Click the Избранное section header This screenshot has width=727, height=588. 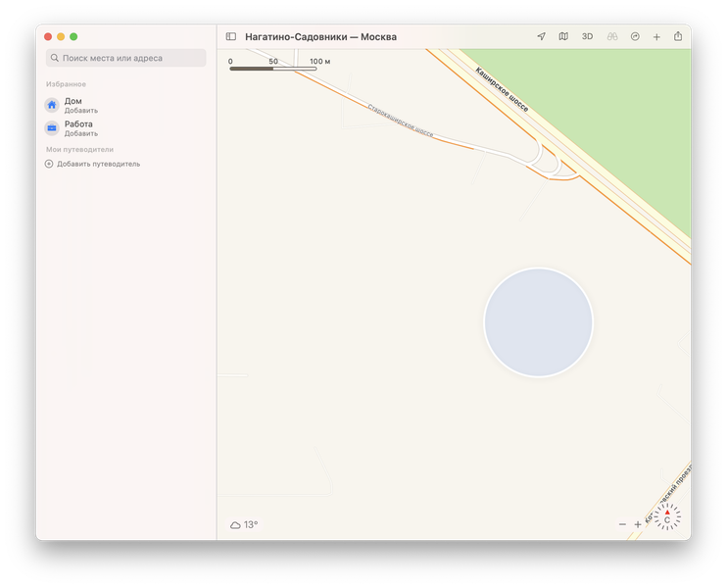[66, 84]
